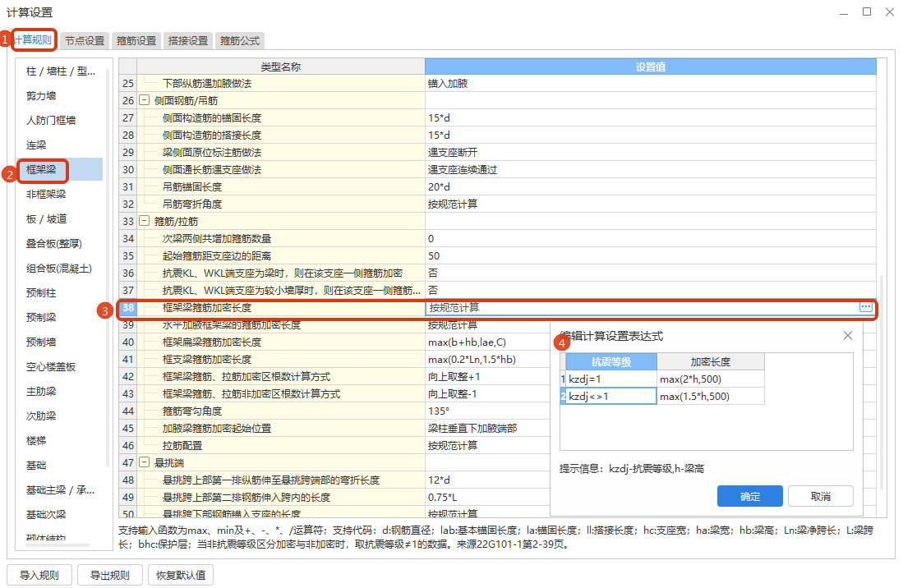Select 叠合板(整厚) in the sidebar
Screen dimensions: 903x588
coord(60,243)
